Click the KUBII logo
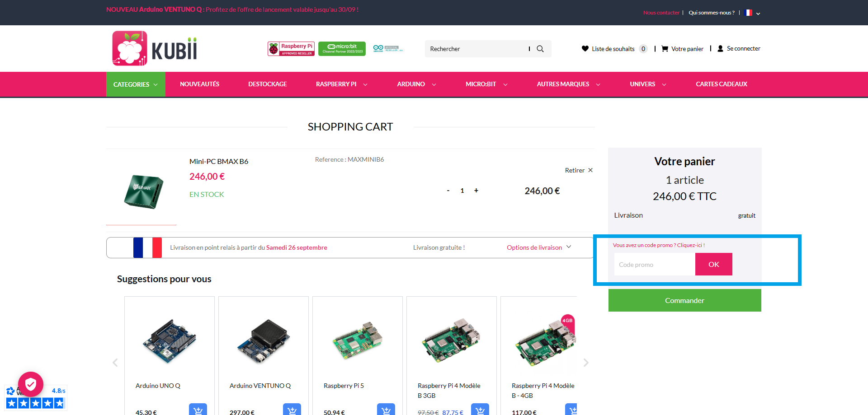 coord(155,48)
